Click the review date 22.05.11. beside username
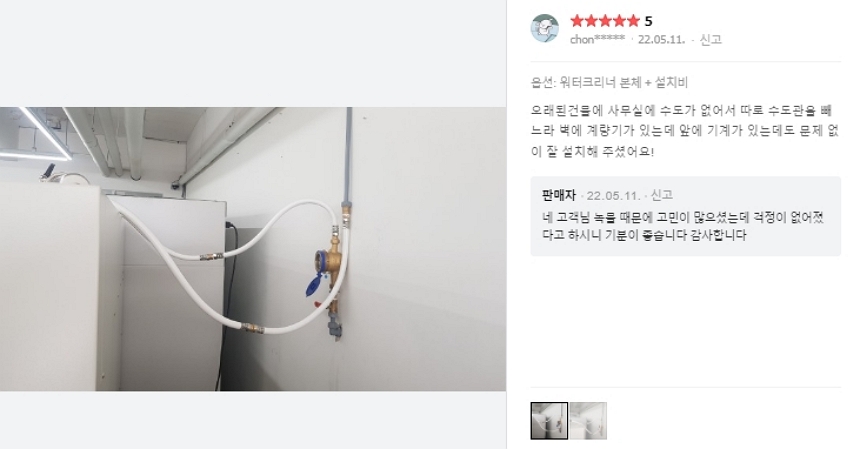This screenshot has height=449, width=860. tap(661, 39)
